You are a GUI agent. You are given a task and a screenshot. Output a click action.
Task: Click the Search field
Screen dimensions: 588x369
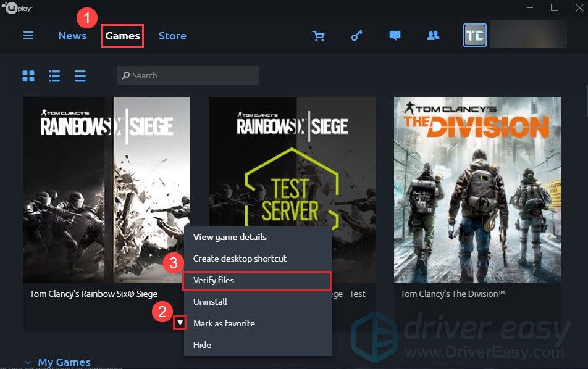tap(188, 75)
